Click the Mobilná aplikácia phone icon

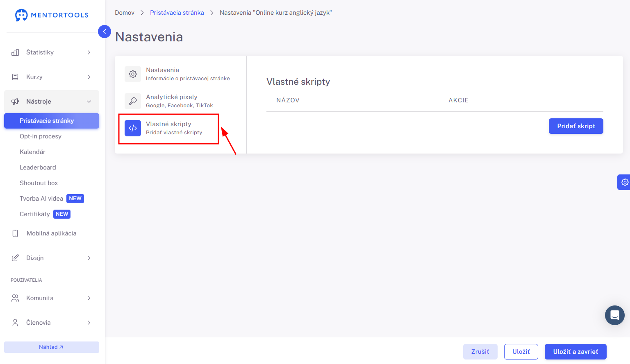15,233
